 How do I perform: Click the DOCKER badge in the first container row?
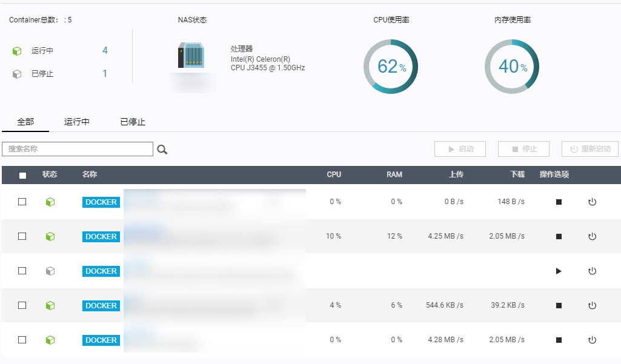tap(101, 202)
